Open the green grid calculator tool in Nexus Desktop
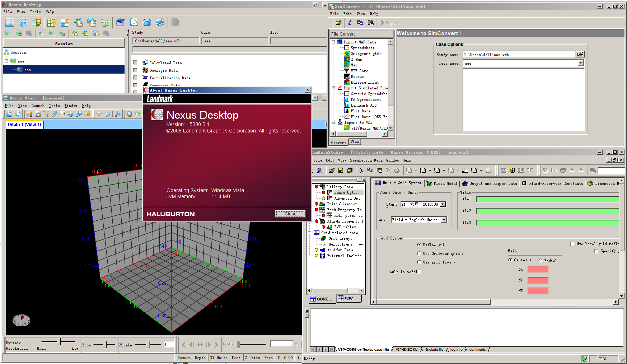The height and width of the screenshot is (364, 627). coord(51,22)
